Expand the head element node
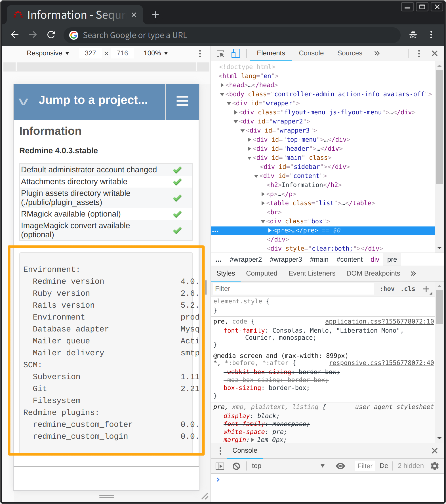Image resolution: width=446 pixels, height=504 pixels. pyautogui.click(x=222, y=85)
